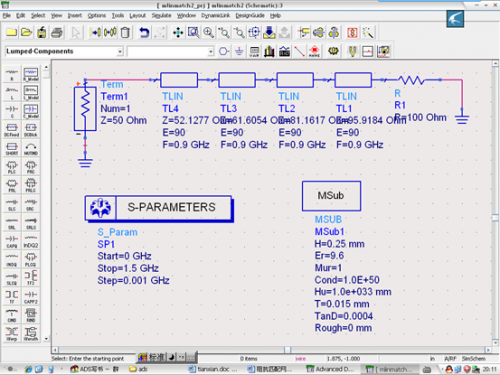The height and width of the screenshot is (375, 500).
Task: Open the Tools menu
Action: 118,16
